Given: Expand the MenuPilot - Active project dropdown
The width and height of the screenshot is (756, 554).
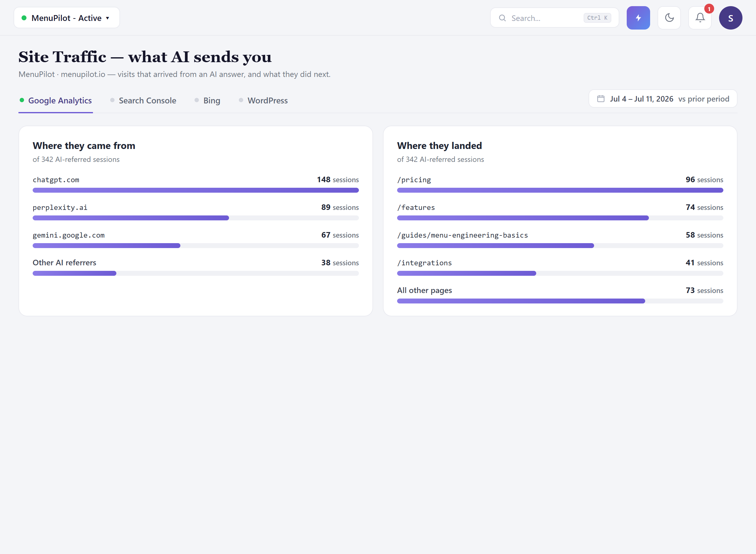Looking at the screenshot, I should [67, 18].
